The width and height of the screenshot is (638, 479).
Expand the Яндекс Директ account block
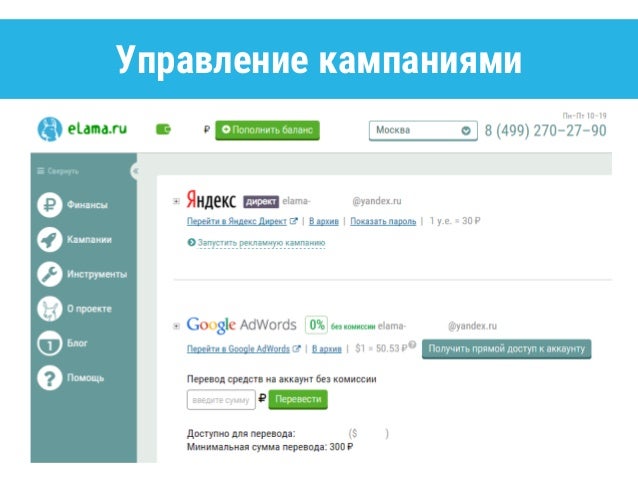click(176, 201)
